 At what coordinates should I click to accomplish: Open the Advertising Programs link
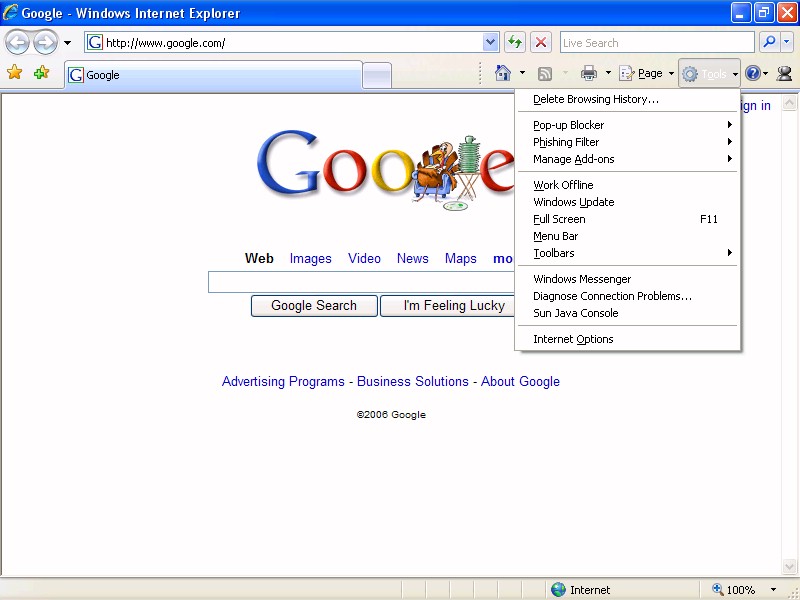click(x=283, y=382)
